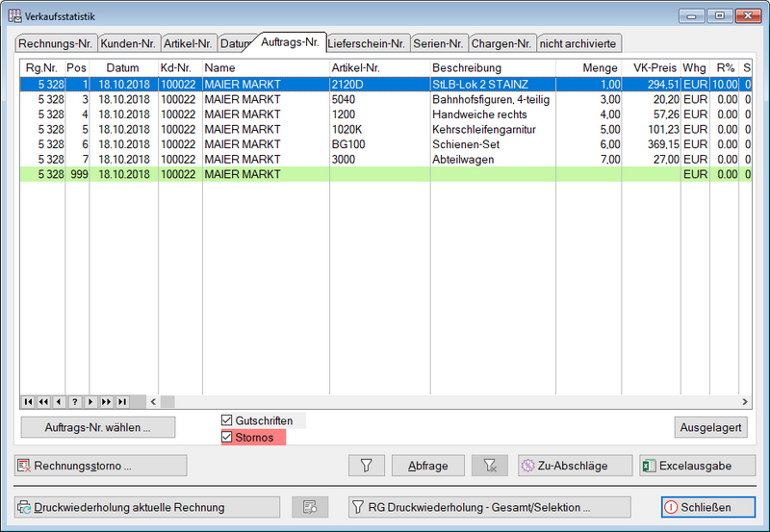Open Auftrags-Nr. wählen selection

tap(97, 426)
